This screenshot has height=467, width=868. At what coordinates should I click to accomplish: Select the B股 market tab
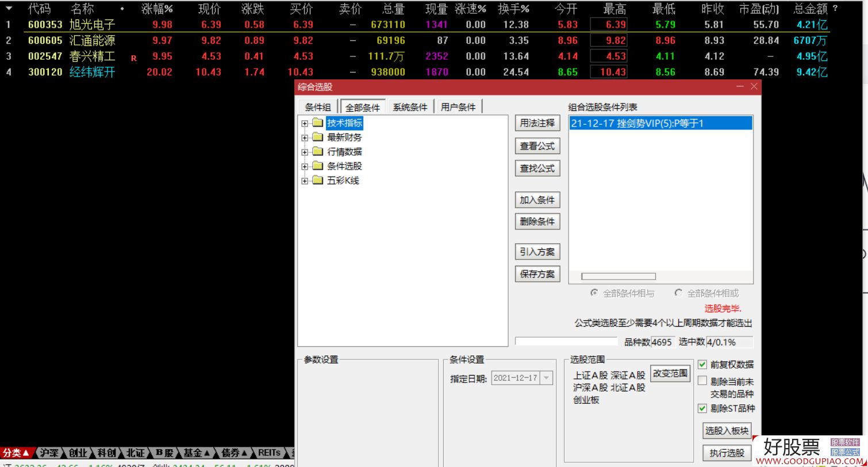(x=164, y=453)
